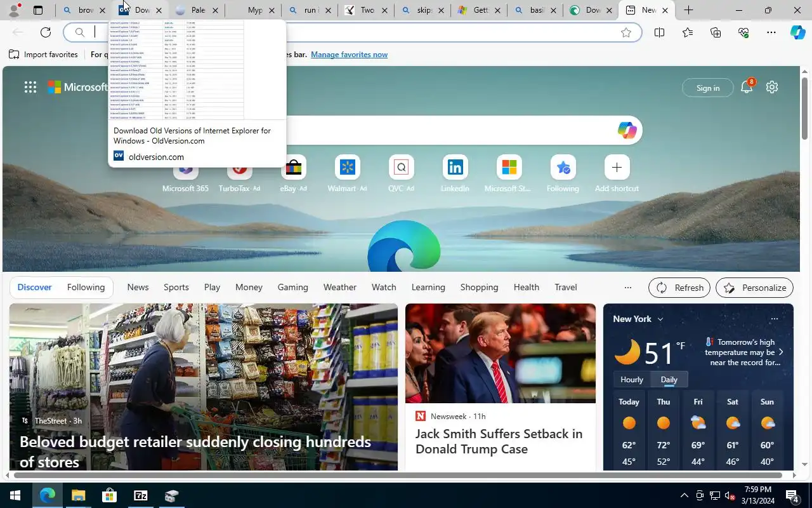Advance to the next weather headline arrow
The width and height of the screenshot is (812, 508).
(781, 352)
